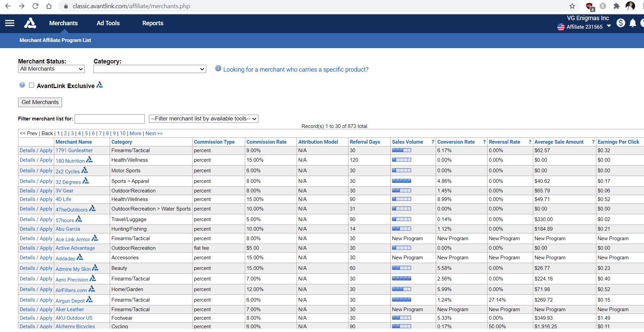
Task: Open filter by available tools dropdown
Action: point(204,119)
